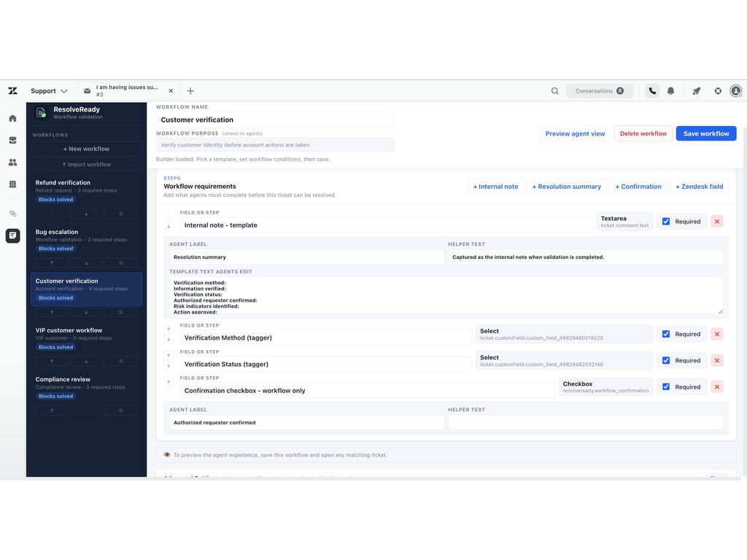The height and width of the screenshot is (560, 747).
Task: Open the Organizations building icon in navigation rail
Action: click(x=13, y=184)
